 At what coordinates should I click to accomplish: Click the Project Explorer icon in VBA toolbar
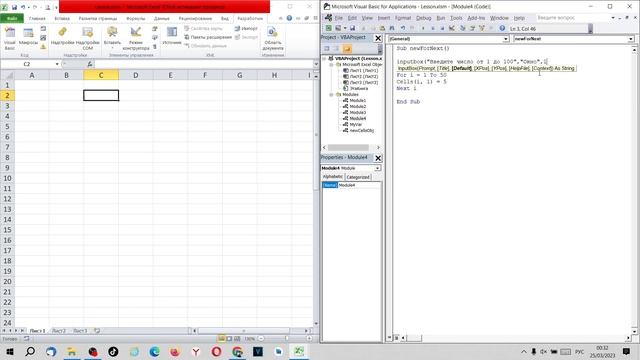462,28
